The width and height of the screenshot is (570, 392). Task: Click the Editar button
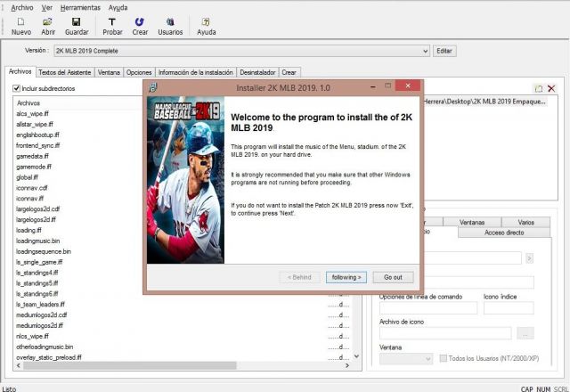444,51
